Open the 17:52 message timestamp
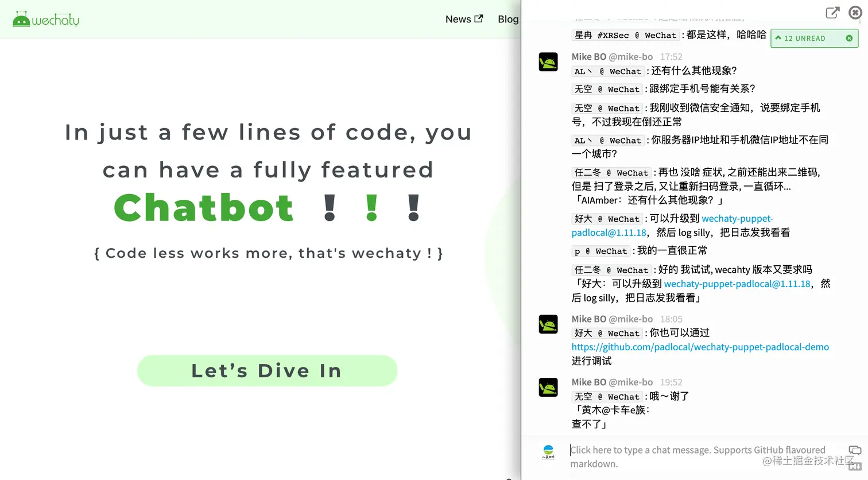Screen dimensions: 868x480 click(x=671, y=57)
